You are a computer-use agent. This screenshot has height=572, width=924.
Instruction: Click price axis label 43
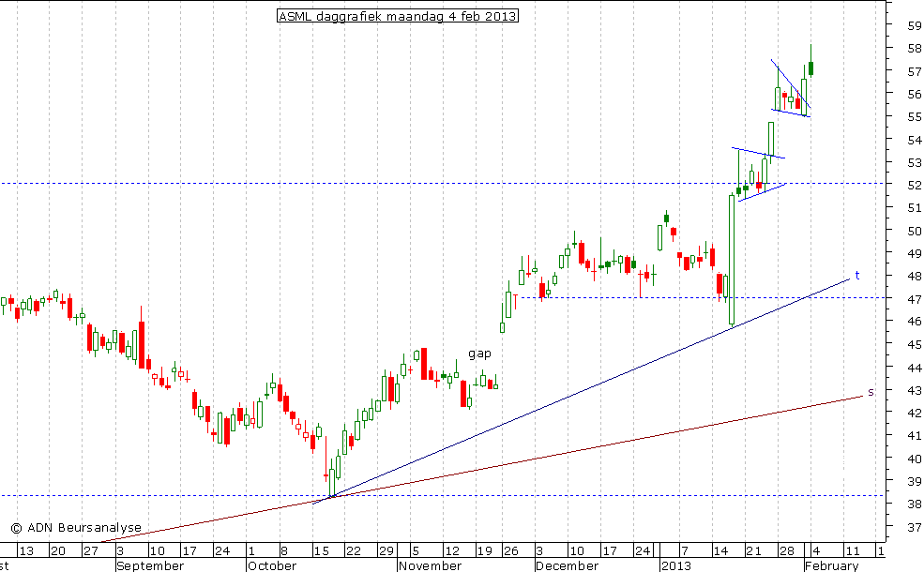(915, 391)
